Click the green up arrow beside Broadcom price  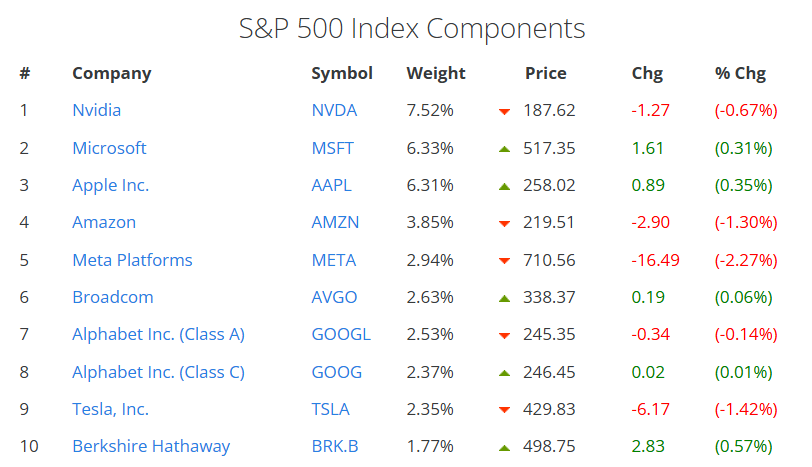(x=504, y=298)
